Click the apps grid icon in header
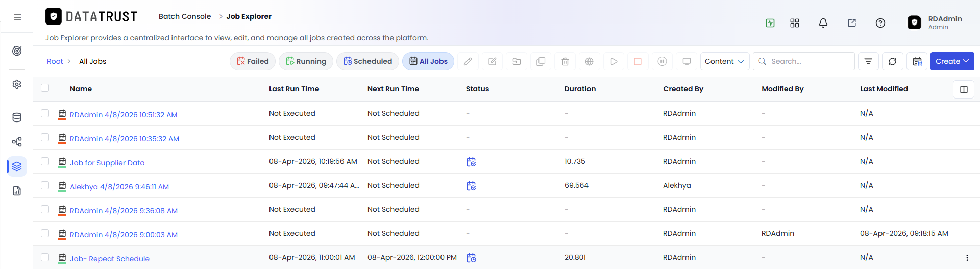Image resolution: width=980 pixels, height=269 pixels. (795, 23)
